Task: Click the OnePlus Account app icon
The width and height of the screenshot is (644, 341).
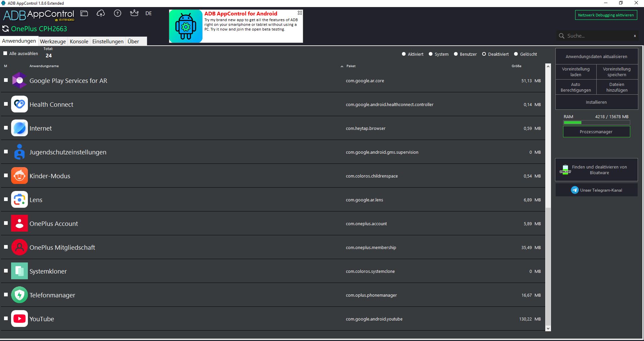Action: click(19, 224)
